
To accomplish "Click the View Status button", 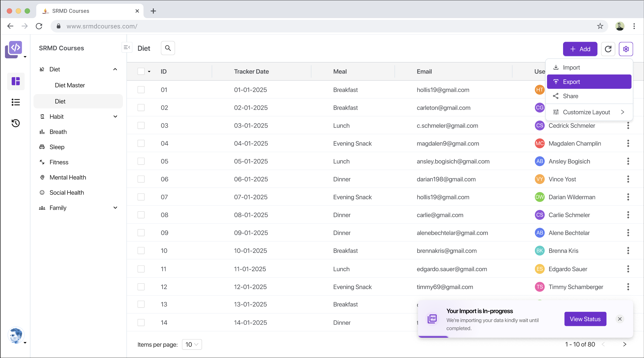I will click(585, 319).
